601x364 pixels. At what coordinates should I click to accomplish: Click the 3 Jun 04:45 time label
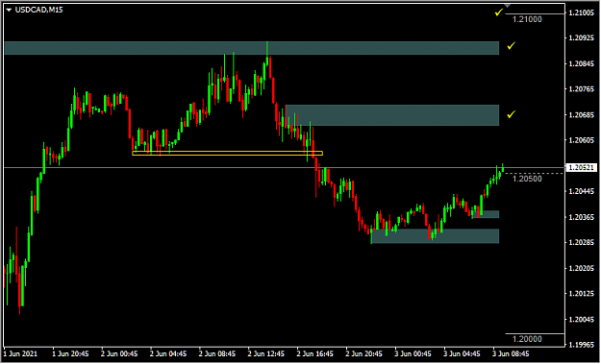463,353
